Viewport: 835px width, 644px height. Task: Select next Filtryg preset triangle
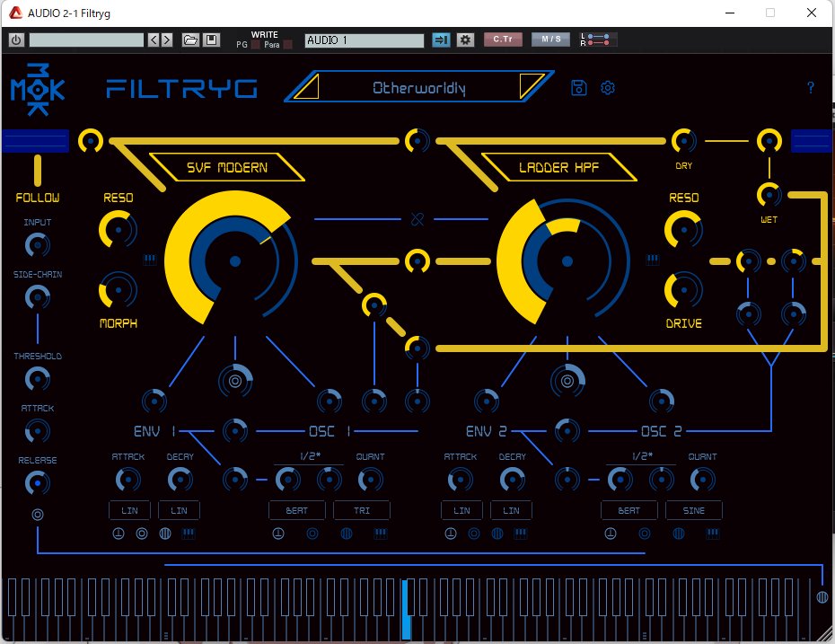pos(530,85)
